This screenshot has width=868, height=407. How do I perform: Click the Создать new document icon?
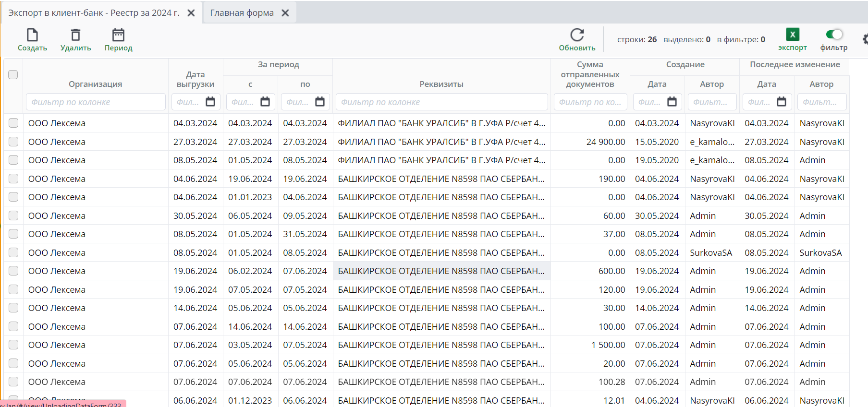coord(32,36)
